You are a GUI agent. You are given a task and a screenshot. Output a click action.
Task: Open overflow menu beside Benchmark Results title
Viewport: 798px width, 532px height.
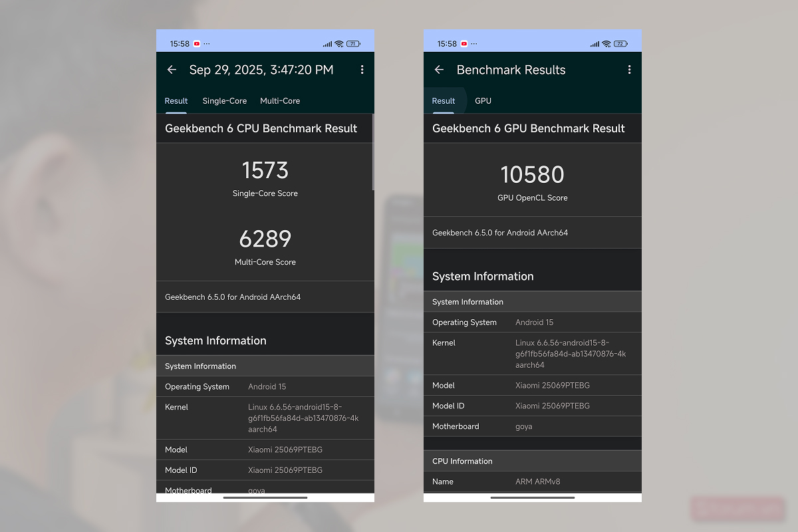pyautogui.click(x=629, y=70)
